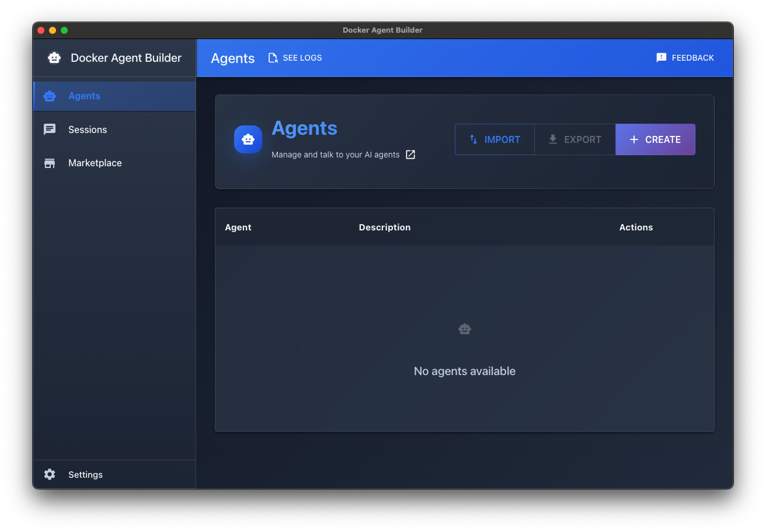766x532 pixels.
Task: Click the blue robot badge in Agents header
Action: [248, 139]
